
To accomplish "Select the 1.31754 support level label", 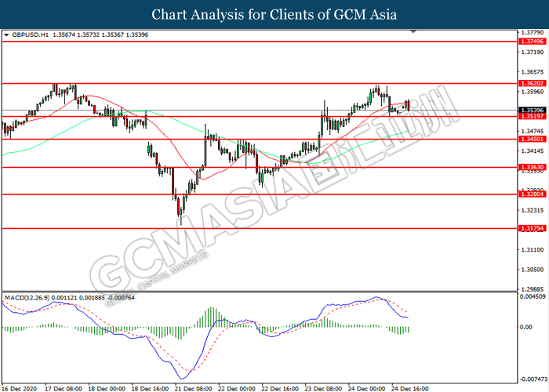I will click(533, 229).
